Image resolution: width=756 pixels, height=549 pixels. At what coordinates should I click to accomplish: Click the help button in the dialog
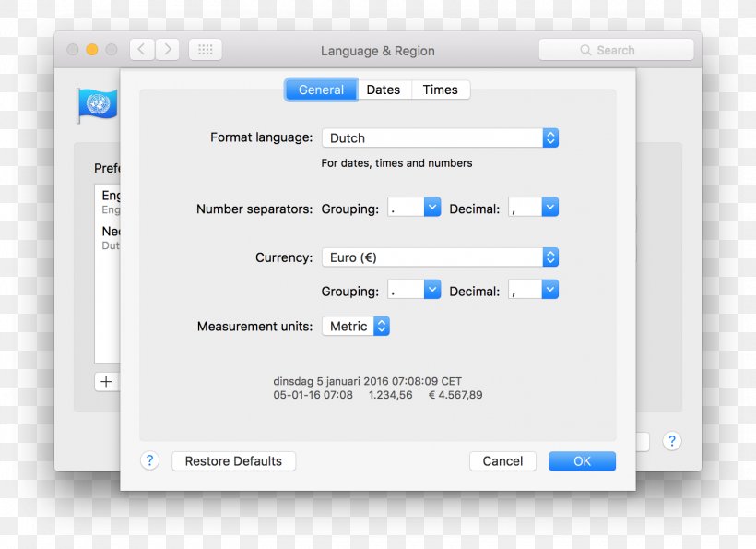[150, 460]
